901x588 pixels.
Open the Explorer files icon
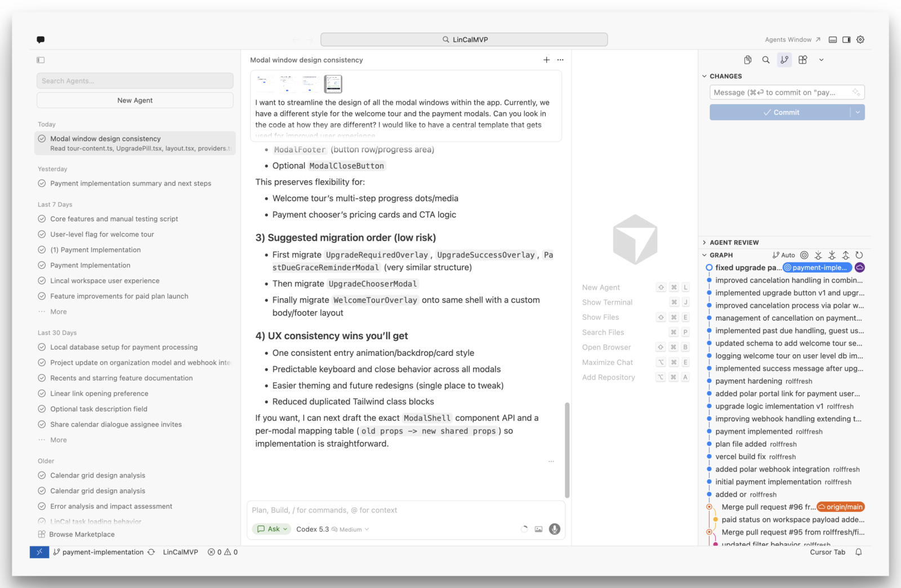tap(748, 60)
